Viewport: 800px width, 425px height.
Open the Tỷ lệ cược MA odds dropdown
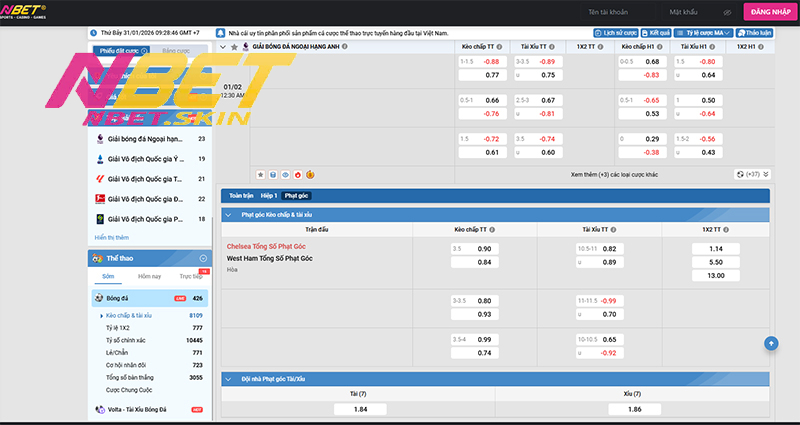pos(705,33)
